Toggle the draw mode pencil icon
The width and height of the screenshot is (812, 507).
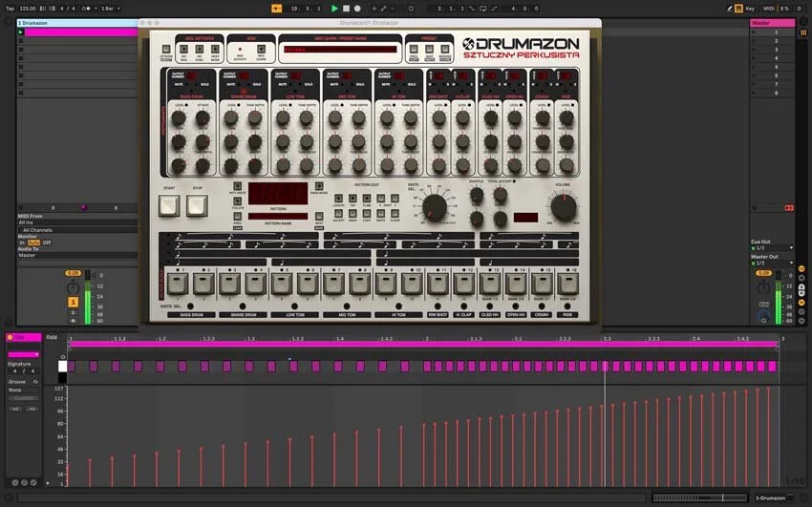click(x=729, y=9)
